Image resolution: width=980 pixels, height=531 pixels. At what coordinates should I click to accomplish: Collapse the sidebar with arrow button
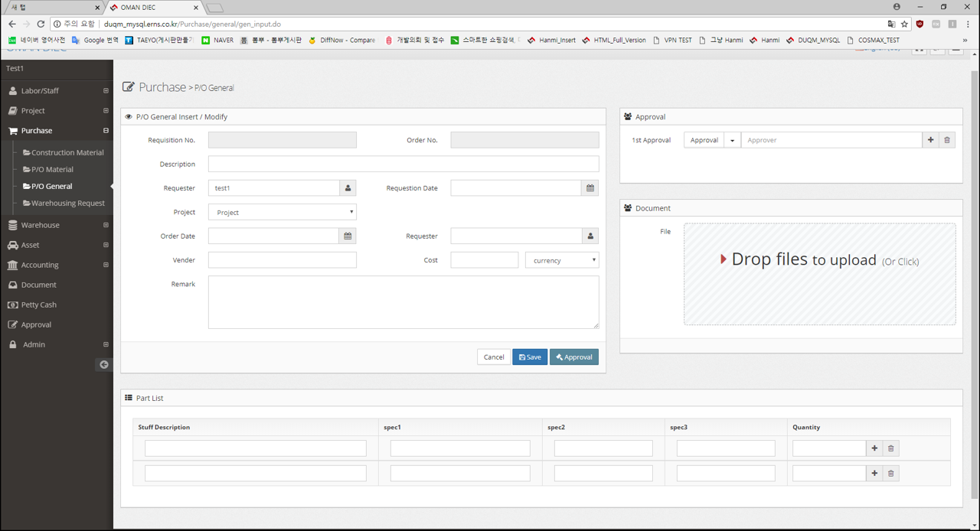pyautogui.click(x=104, y=364)
